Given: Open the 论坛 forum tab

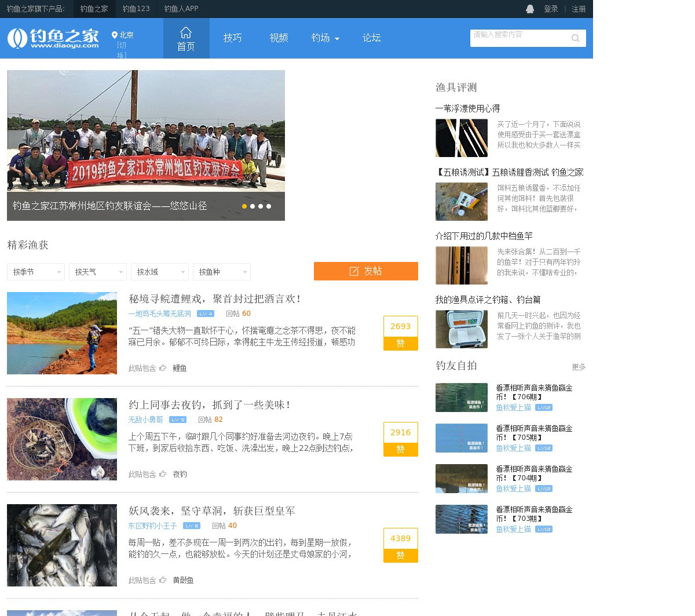Looking at the screenshot, I should coord(371,38).
